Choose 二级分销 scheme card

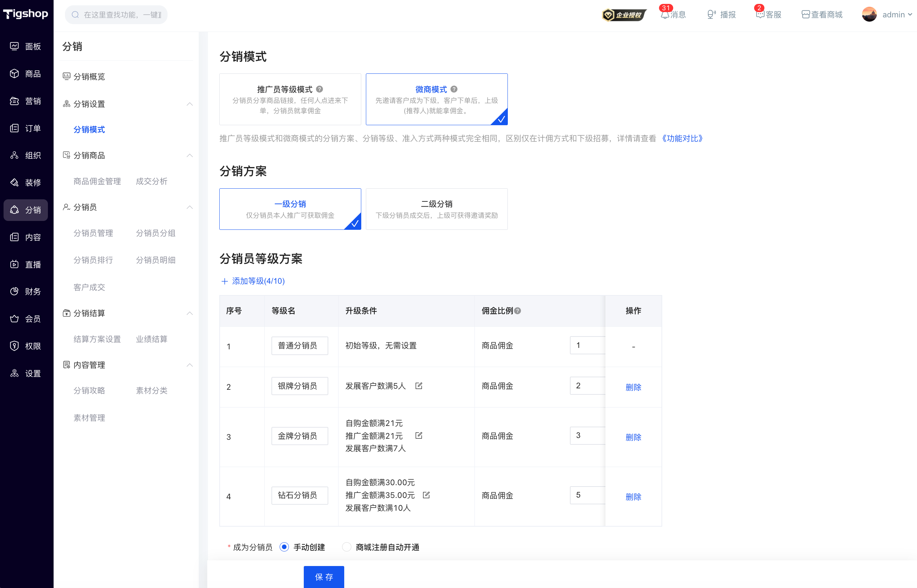436,209
